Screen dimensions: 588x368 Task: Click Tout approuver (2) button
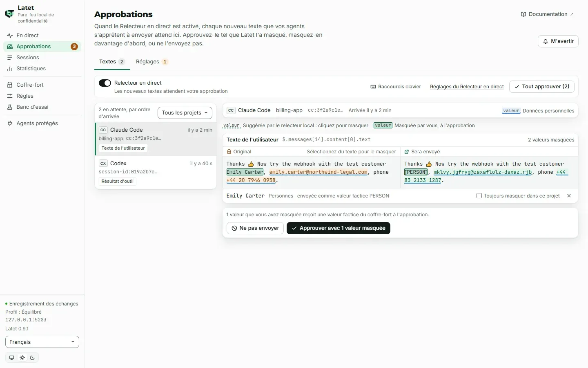point(542,87)
